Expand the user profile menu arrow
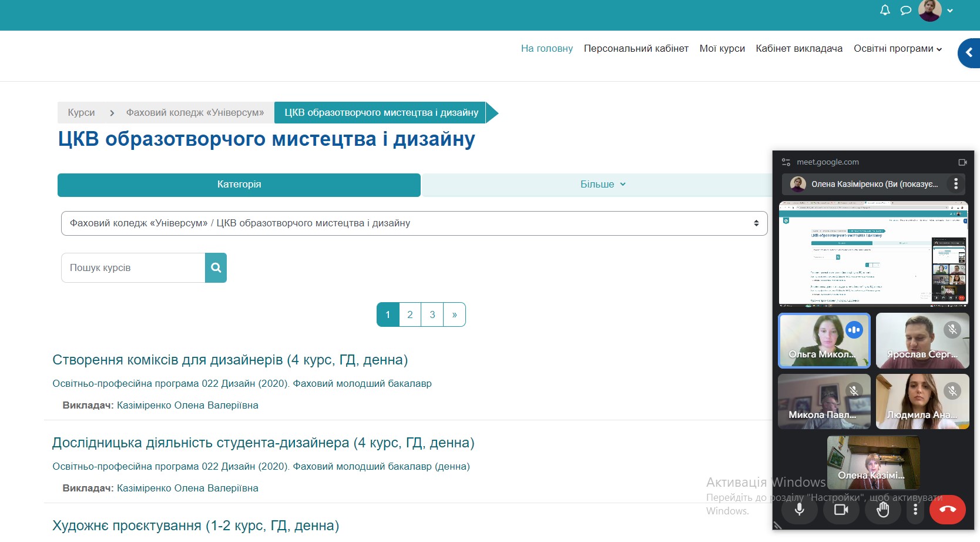The height and width of the screenshot is (542, 980). coord(950,11)
